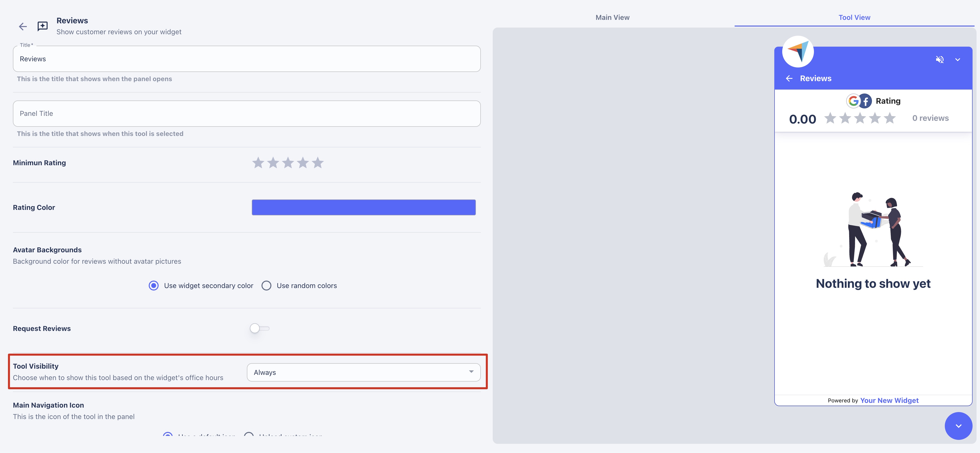The width and height of the screenshot is (980, 453).
Task: Select Use widget secondary color option
Action: (x=154, y=286)
